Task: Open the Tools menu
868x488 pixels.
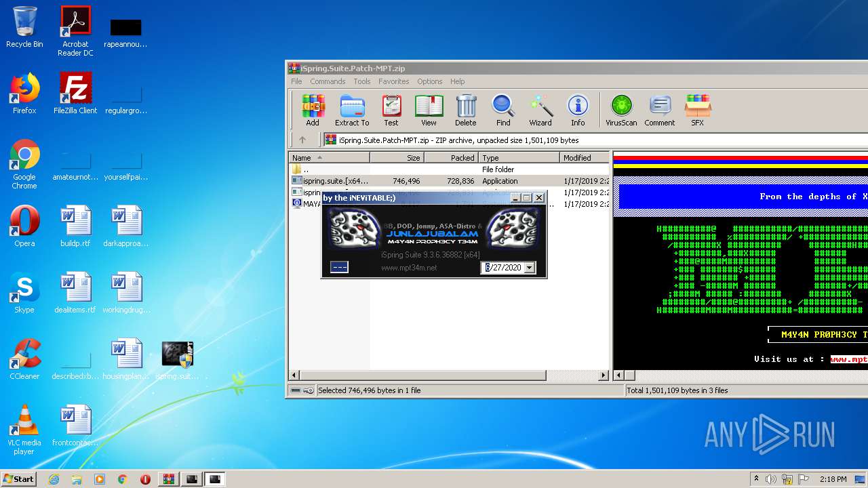Action: (362, 81)
